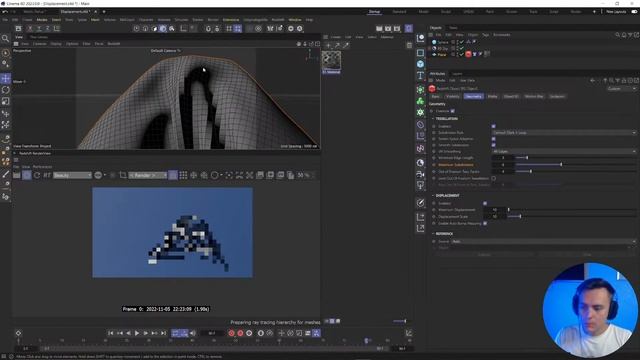Viewport: 640px width, 360px height.
Task: Open Render Settings icon in top toolbar
Action: 397,29
